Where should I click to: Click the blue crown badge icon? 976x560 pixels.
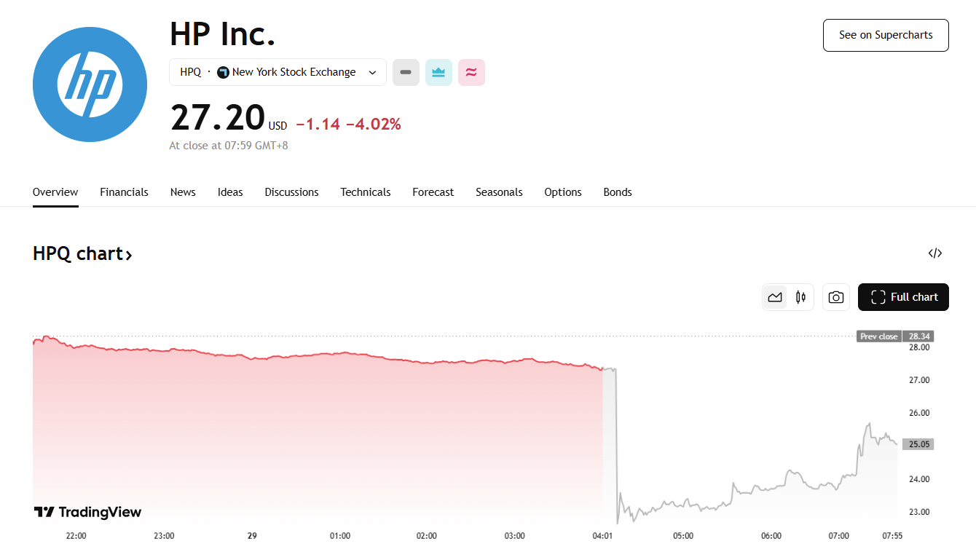click(438, 72)
